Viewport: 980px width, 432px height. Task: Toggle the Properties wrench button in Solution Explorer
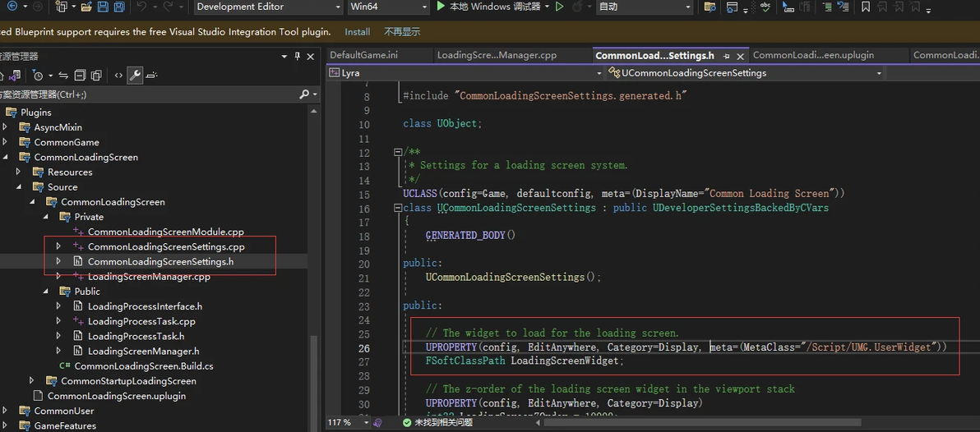[x=135, y=75]
